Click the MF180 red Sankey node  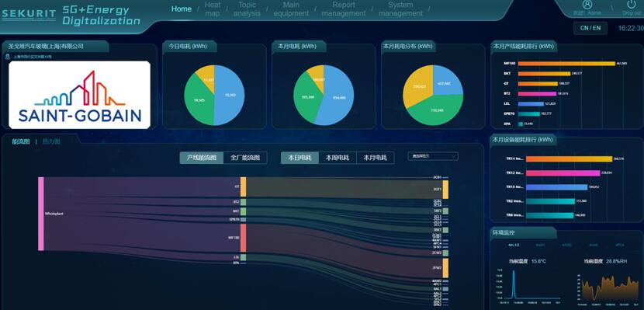[x=243, y=238]
